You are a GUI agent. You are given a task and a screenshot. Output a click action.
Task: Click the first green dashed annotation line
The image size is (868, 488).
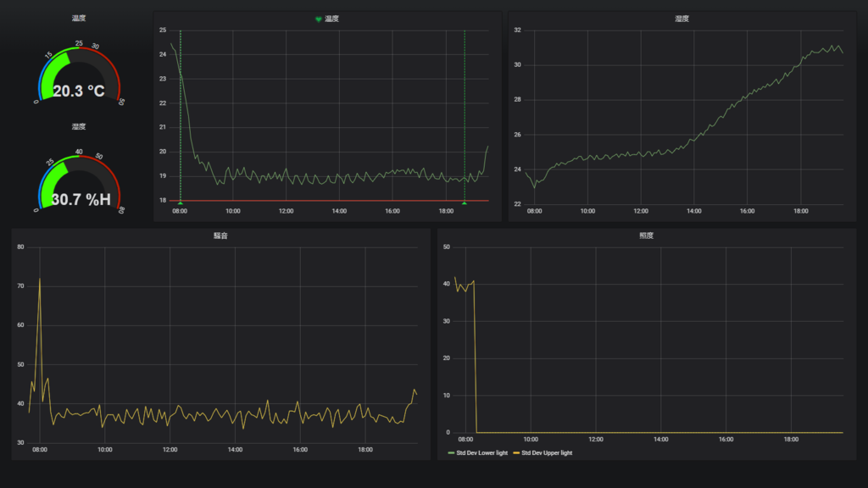(181, 115)
